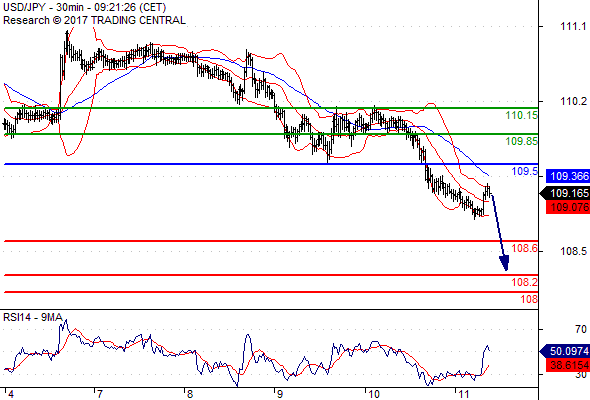
Task: Click the red 109.076 price tag
Action: pos(568,207)
